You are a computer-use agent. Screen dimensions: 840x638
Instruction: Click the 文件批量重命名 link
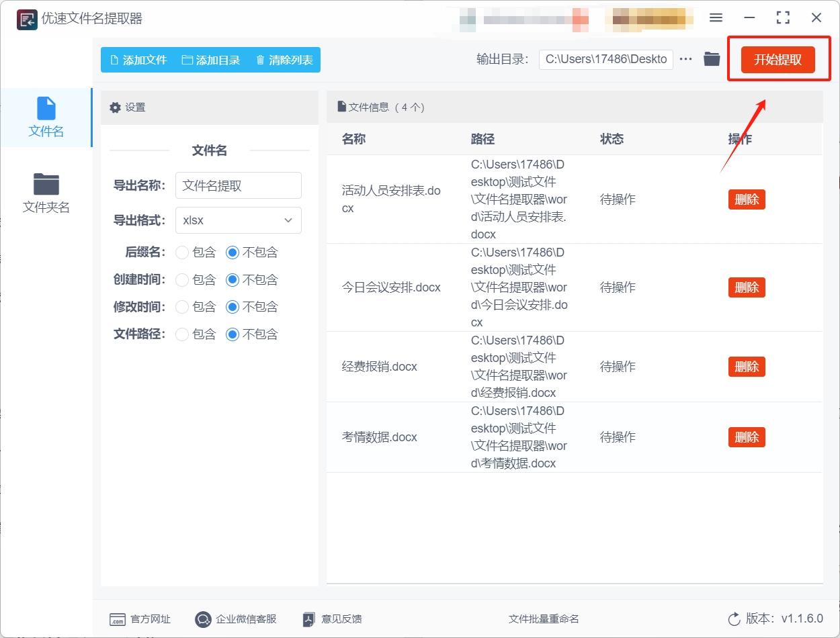[x=544, y=619]
